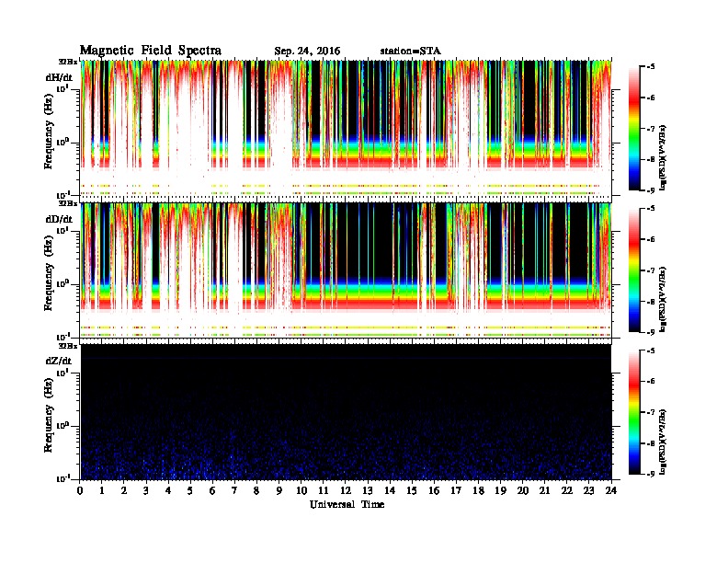Click hour tick label "8" on time axis
This screenshot has width=728, height=563.
(256, 490)
